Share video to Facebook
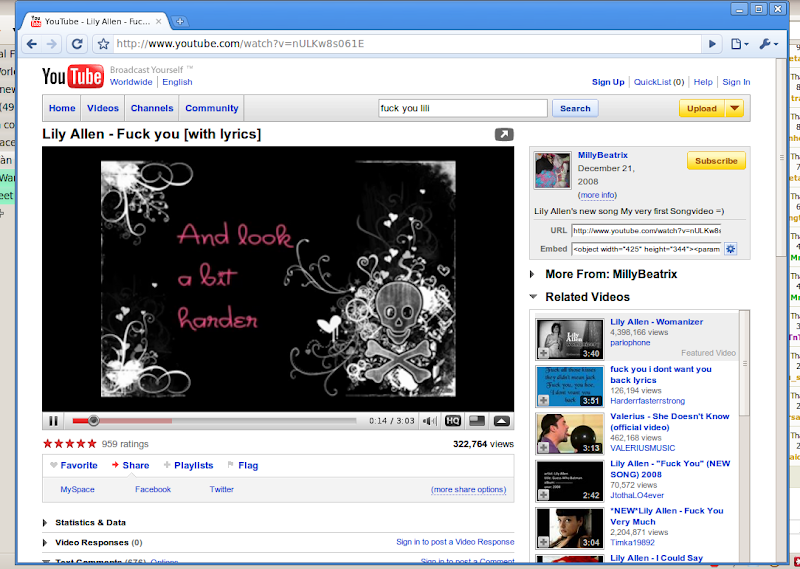 click(153, 489)
